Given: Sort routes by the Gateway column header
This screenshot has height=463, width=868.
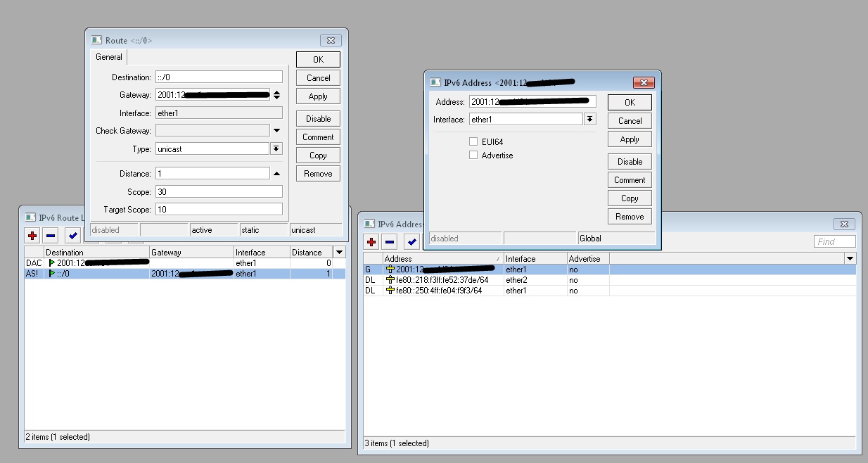Looking at the screenshot, I should tap(191, 252).
